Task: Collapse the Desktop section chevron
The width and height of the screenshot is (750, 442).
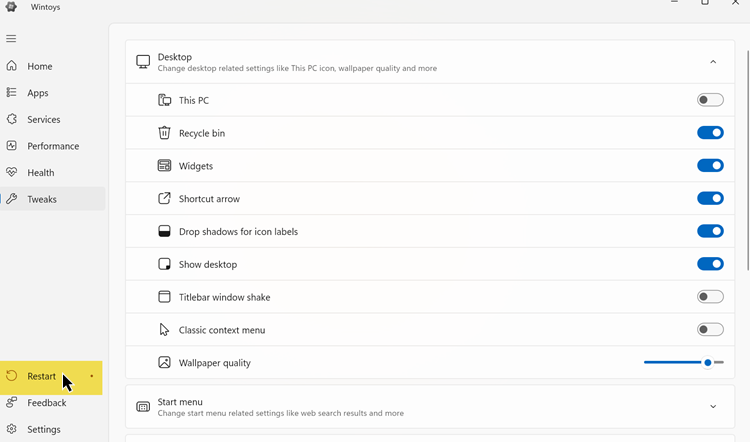Action: [713, 62]
